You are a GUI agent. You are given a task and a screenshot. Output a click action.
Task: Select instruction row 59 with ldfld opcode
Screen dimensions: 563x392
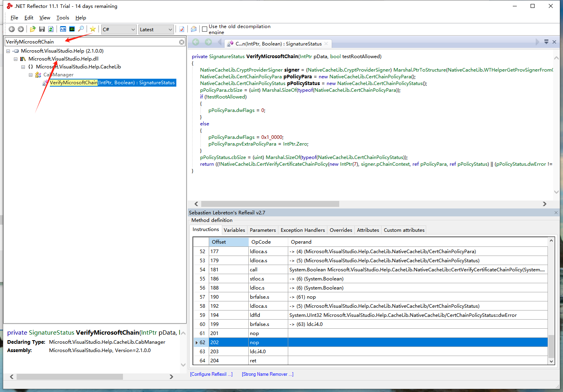370,315
